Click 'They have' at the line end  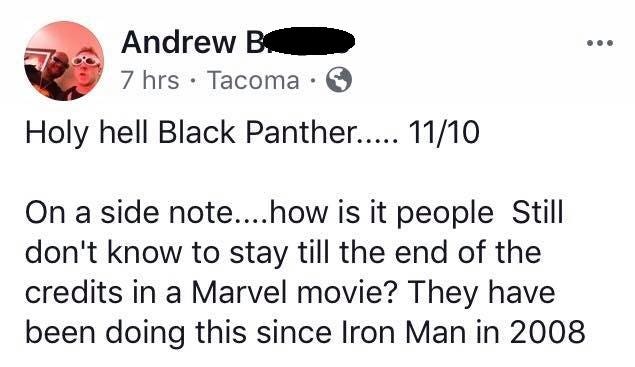coord(481,293)
